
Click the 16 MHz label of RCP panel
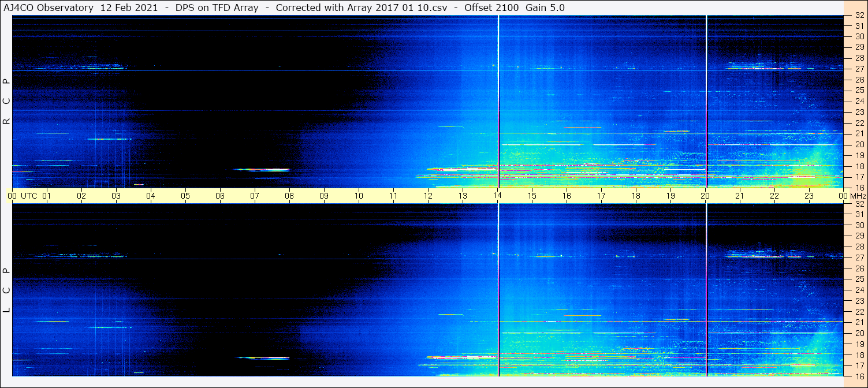coord(859,187)
